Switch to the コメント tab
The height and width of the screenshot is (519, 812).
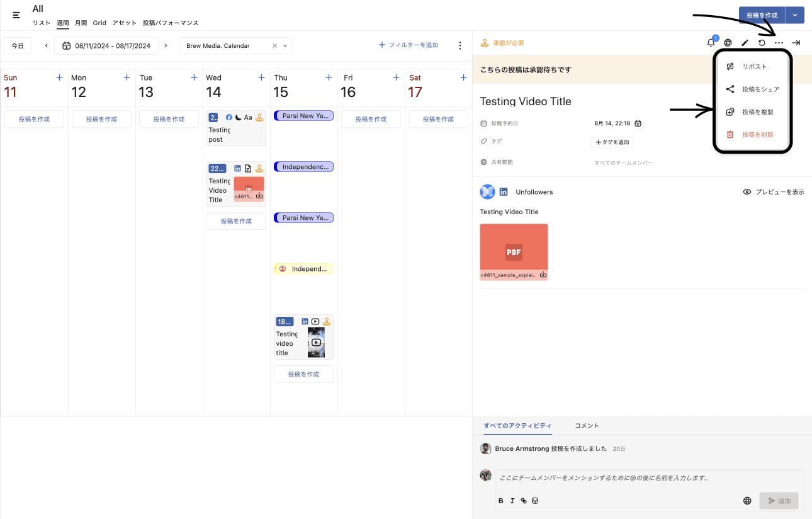[x=587, y=426]
